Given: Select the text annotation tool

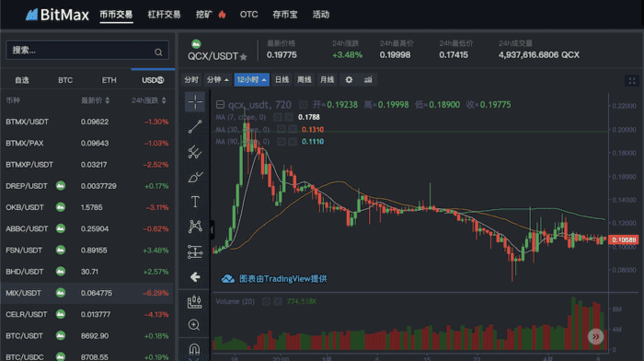Looking at the screenshot, I should (195, 202).
